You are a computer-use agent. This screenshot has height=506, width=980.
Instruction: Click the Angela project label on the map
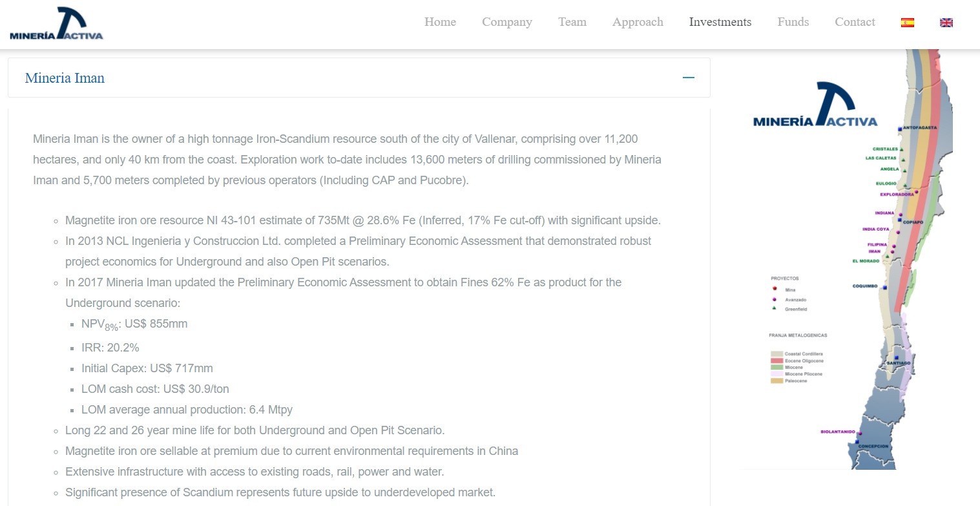point(890,169)
